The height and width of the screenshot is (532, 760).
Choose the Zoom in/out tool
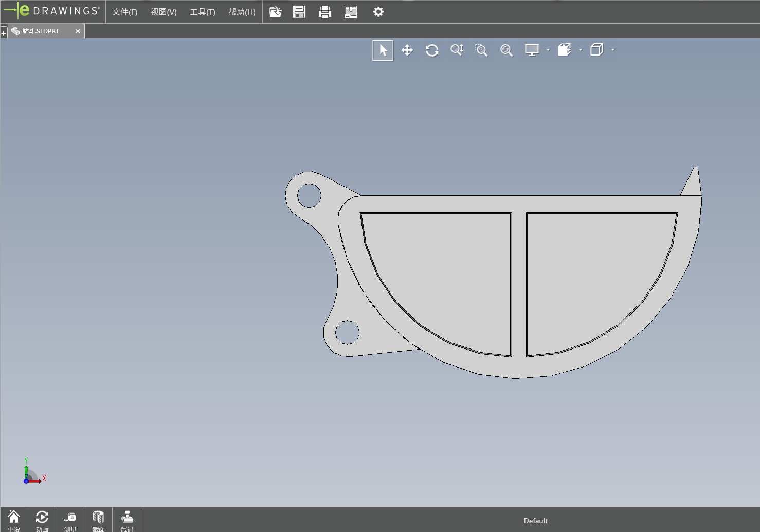[x=457, y=50]
